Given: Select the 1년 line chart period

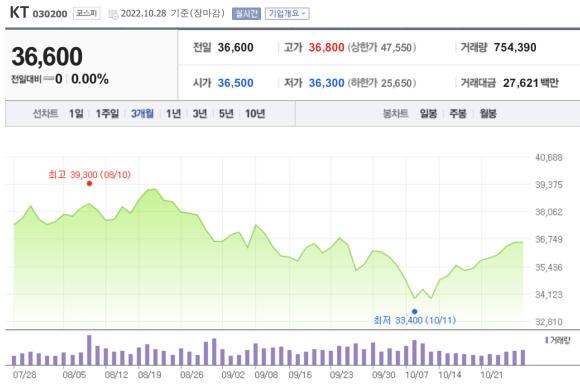Looking at the screenshot, I should coord(173,114).
